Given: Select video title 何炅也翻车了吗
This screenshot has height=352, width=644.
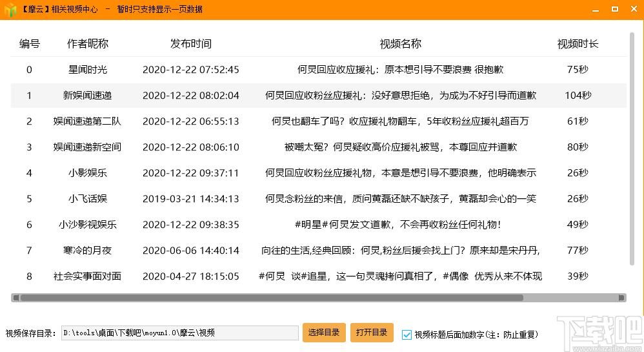Looking at the screenshot, I should click(x=401, y=121).
